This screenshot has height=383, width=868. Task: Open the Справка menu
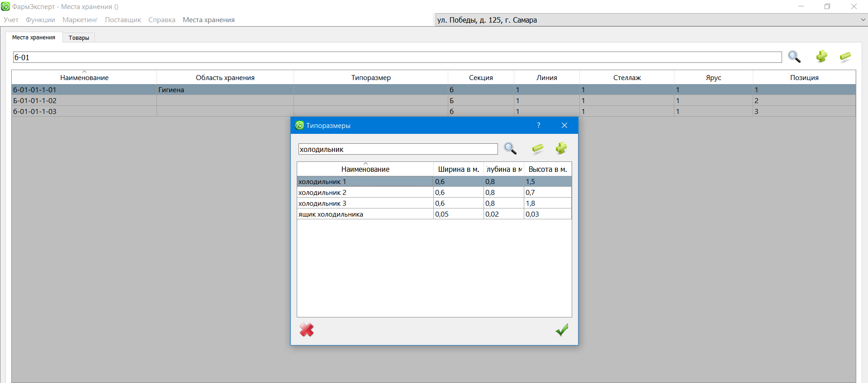[x=161, y=20]
